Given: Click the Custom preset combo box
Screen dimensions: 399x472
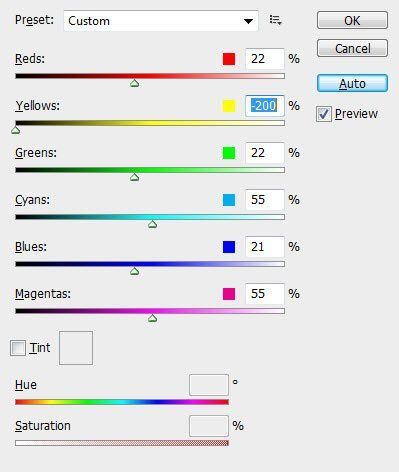Looking at the screenshot, I should (161, 21).
